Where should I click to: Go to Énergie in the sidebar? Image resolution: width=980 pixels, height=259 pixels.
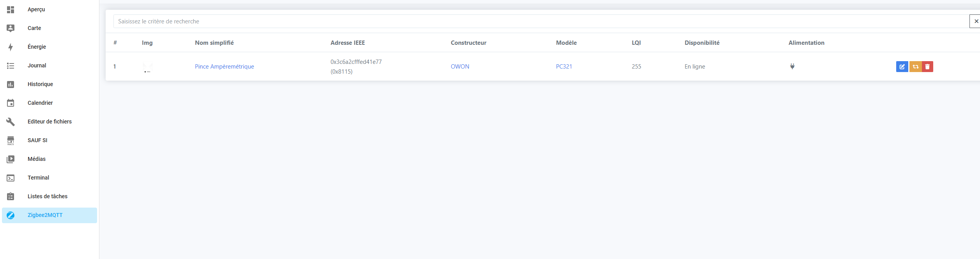pos(37,47)
